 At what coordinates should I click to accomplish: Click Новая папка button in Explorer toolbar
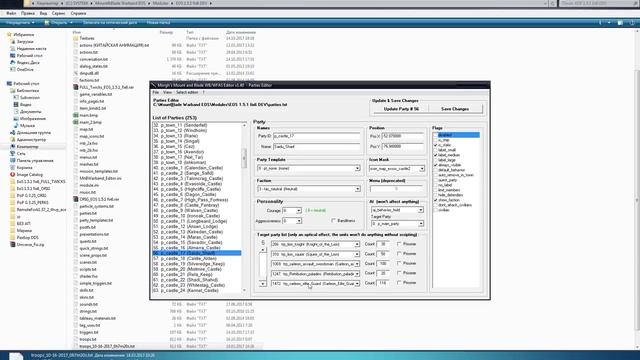[158, 22]
